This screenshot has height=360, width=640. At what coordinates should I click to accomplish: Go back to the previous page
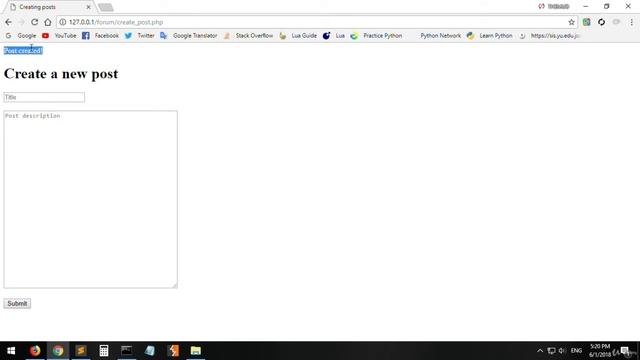pyautogui.click(x=9, y=22)
